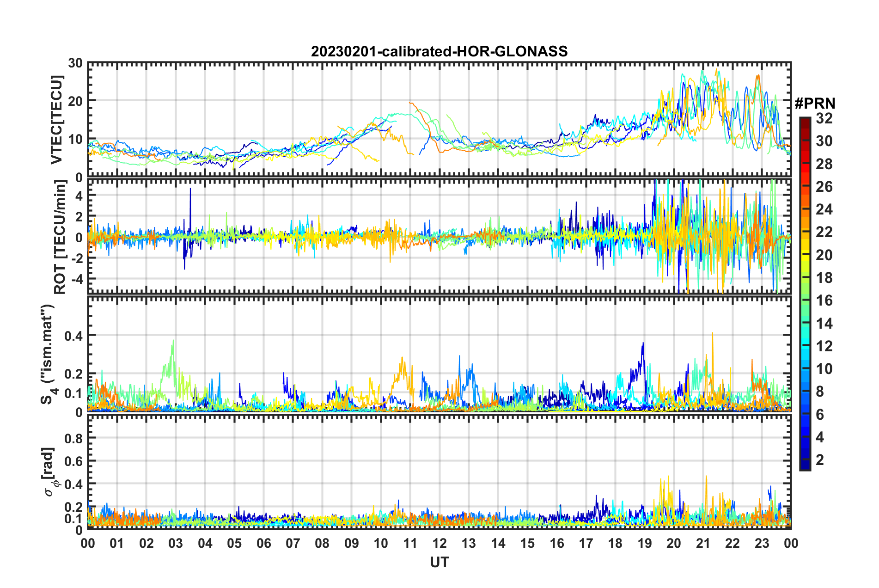This screenshot has width=879, height=588.
Task: Select the dark blue bottom of colorbar
Action: 805,466
